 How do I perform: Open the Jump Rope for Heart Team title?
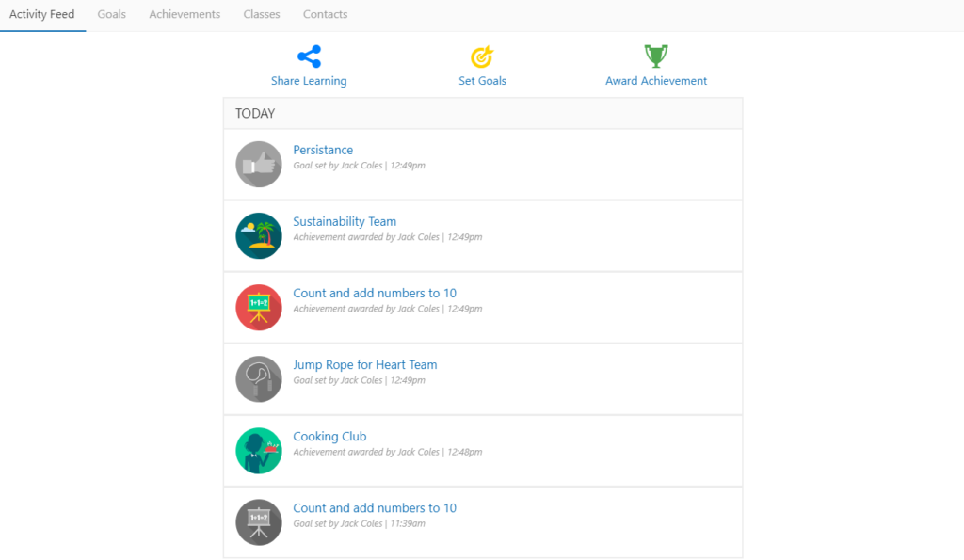point(364,364)
